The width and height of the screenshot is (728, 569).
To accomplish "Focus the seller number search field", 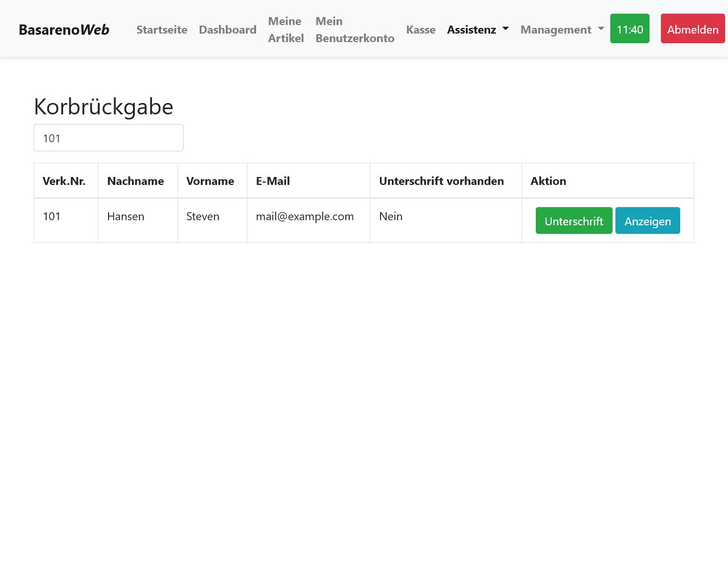I will [x=109, y=138].
